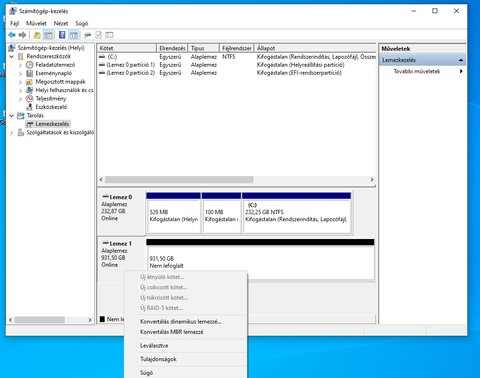Open the Nézet menu
The width and height of the screenshot is (480, 378).
click(x=61, y=23)
